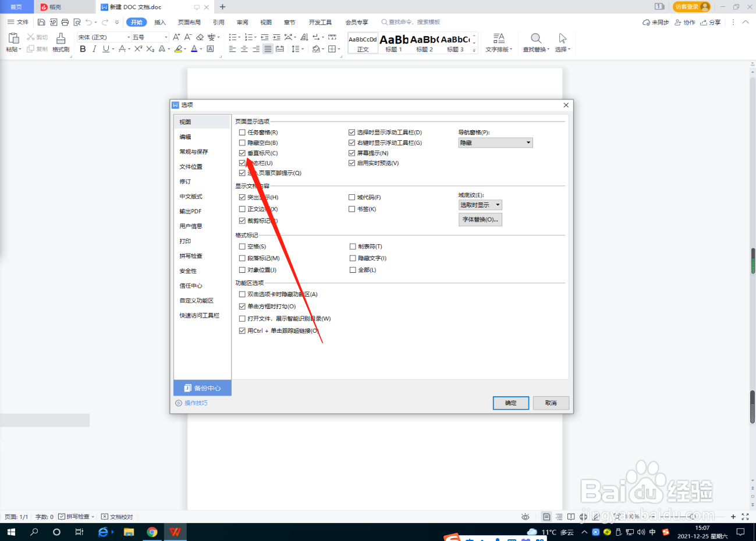Viewport: 756px width, 541px height.
Task: Uncheck the 屏幕提示(N) checkbox
Action: point(352,153)
